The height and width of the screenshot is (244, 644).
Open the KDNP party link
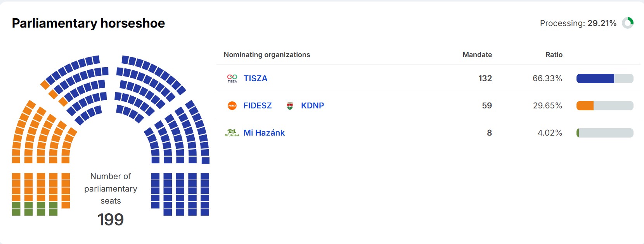[312, 106]
